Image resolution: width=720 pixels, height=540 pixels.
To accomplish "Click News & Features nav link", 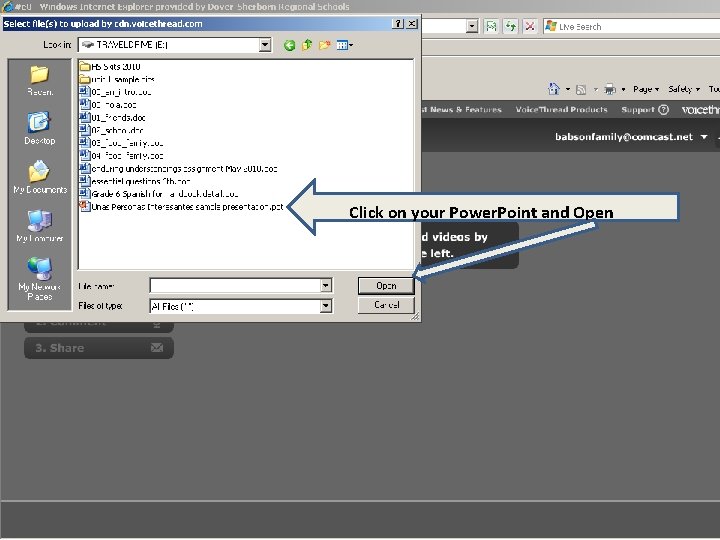I will (462, 110).
